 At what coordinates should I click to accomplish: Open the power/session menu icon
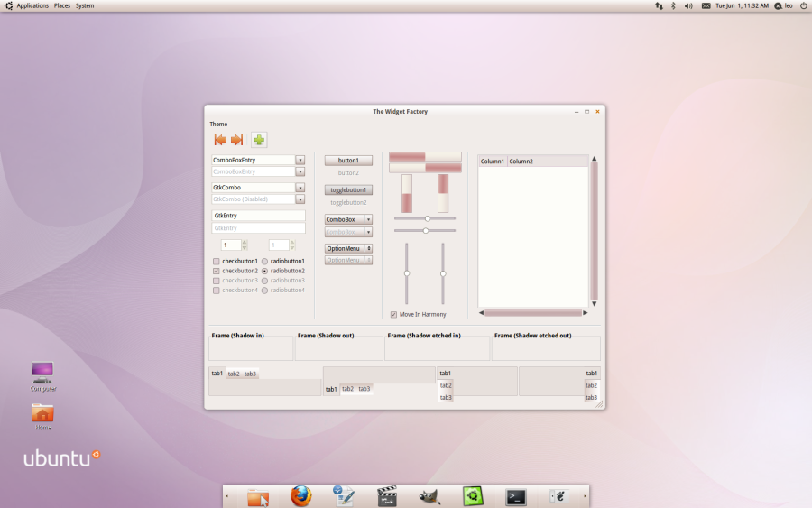pyautogui.click(x=803, y=5)
